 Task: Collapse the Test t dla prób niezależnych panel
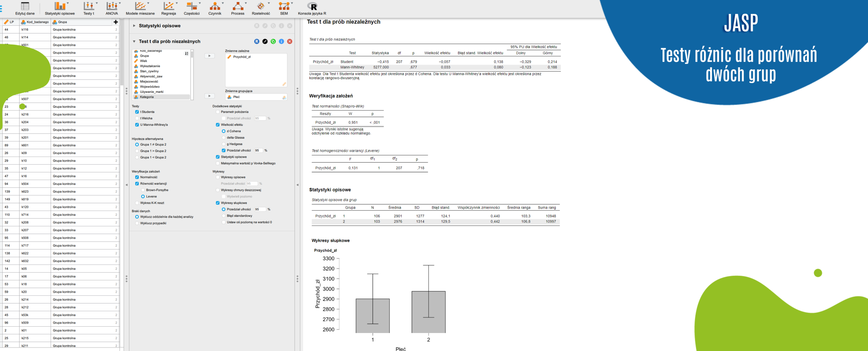pyautogui.click(x=134, y=41)
